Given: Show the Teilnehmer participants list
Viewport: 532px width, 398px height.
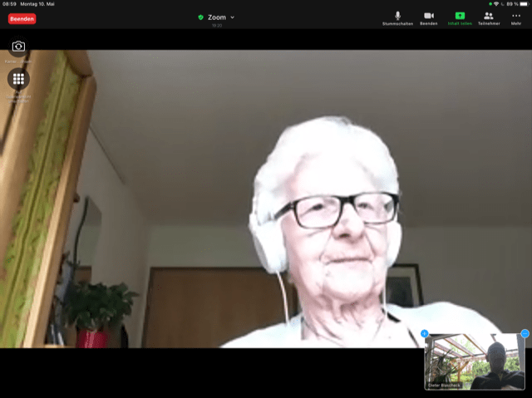Looking at the screenshot, I should (488, 17).
